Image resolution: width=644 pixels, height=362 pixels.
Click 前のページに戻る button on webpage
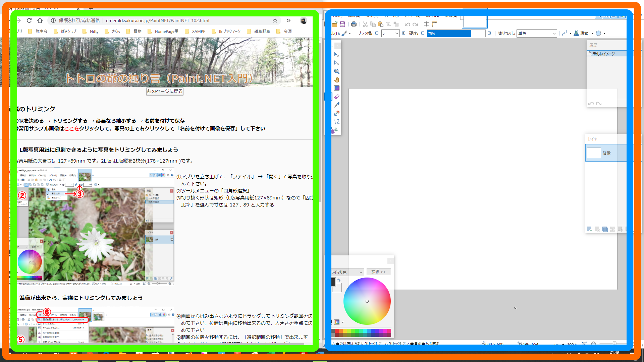pos(165,91)
